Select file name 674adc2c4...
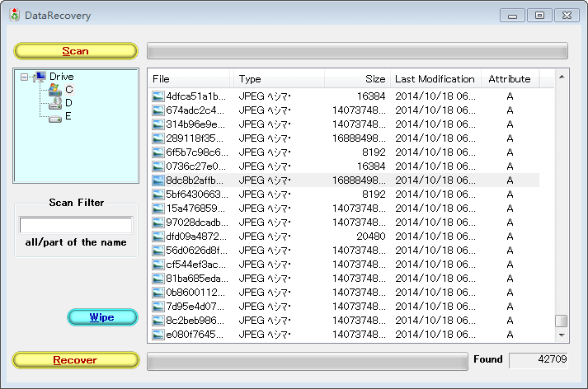Screen dimensions: 588x389 click(195, 110)
